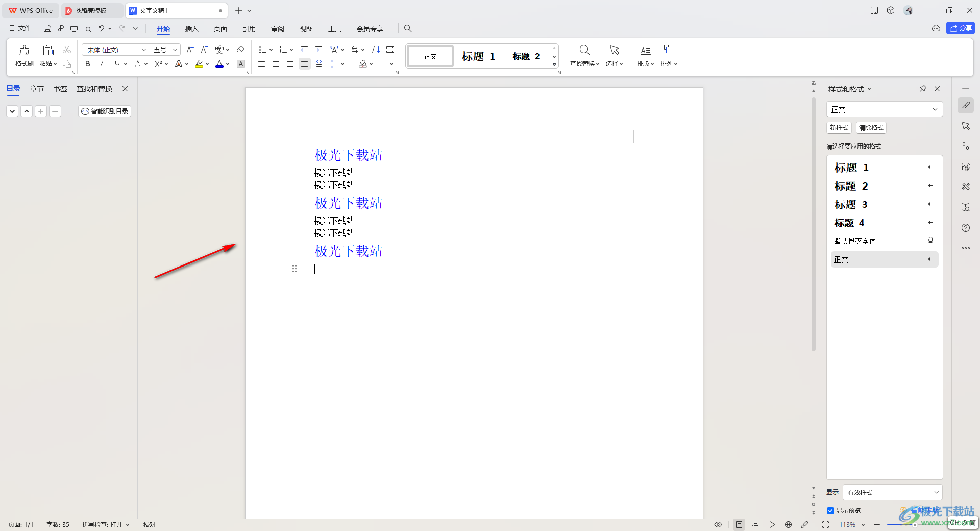Click the Paste (粘贴) clipboard icon

tap(48, 50)
